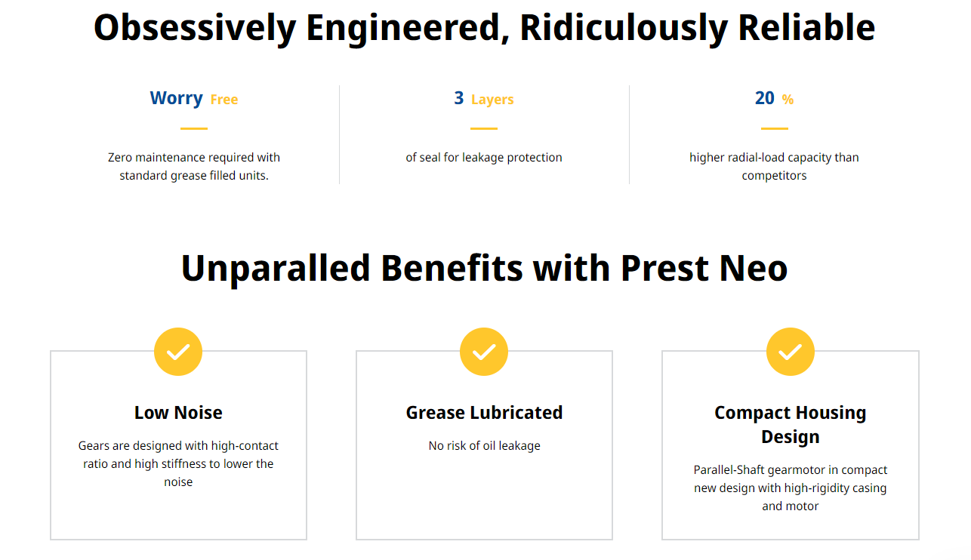
Task: Click the Compact Housing Design heading
Action: [790, 425]
